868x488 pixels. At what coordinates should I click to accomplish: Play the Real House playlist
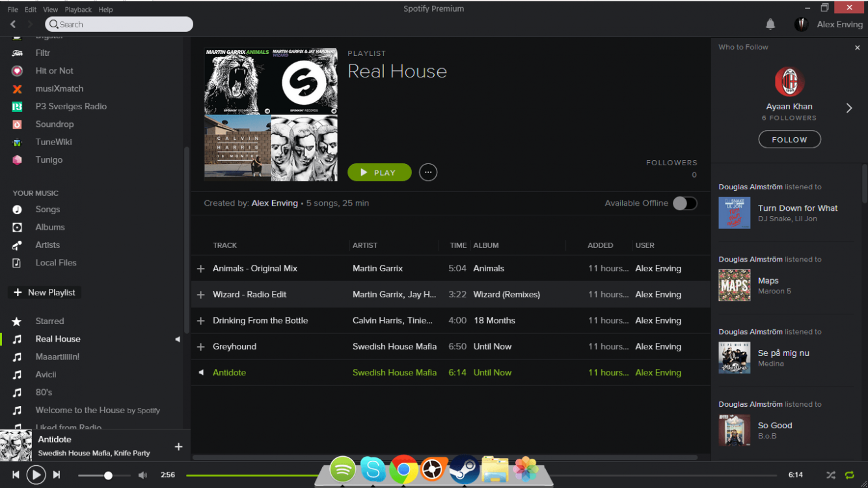click(x=379, y=172)
